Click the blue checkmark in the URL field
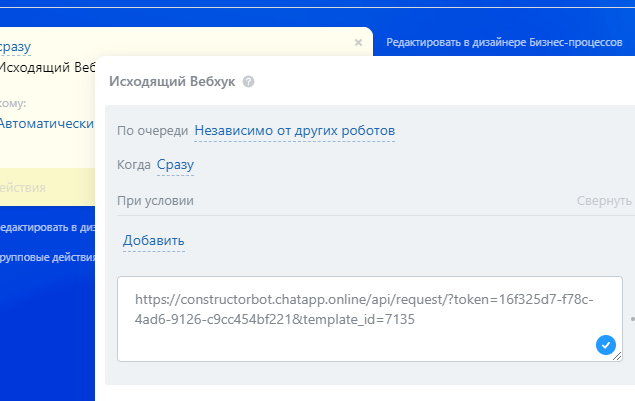Viewport: 635px width, 401px height. pos(604,345)
